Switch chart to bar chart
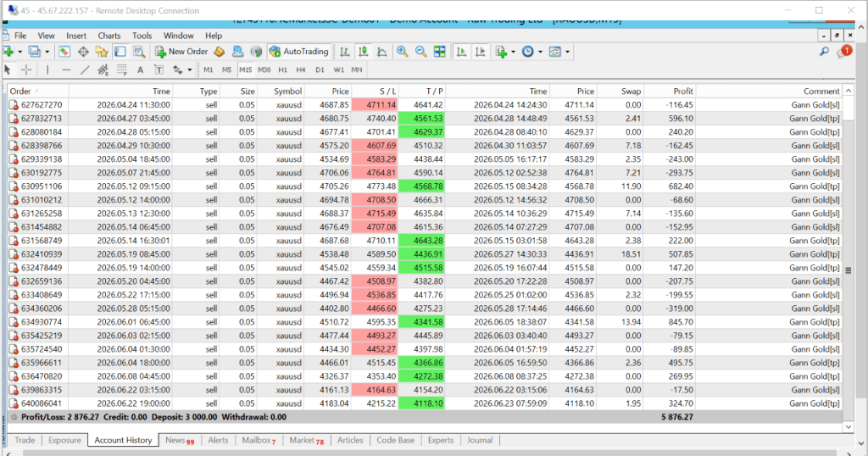This screenshot has width=868, height=456. point(345,52)
